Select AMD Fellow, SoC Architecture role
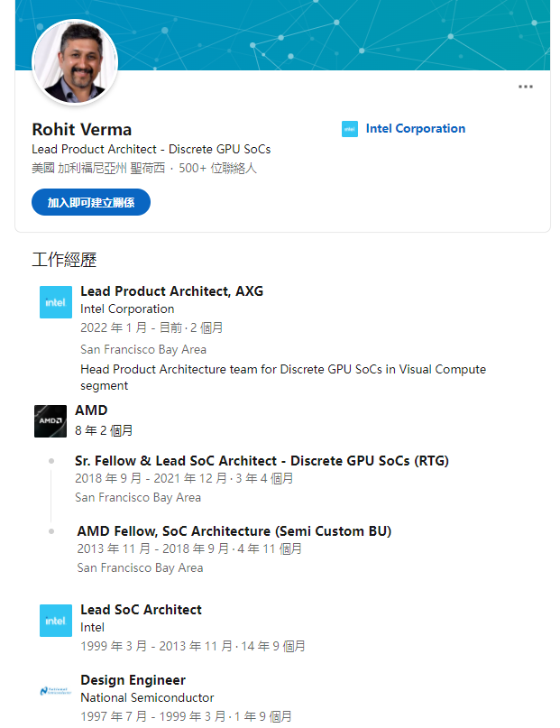Screen dimensions: 560x728 click(x=234, y=531)
